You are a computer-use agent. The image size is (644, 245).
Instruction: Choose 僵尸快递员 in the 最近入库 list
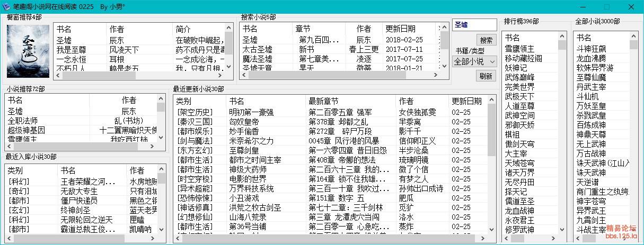pyautogui.click(x=79, y=200)
